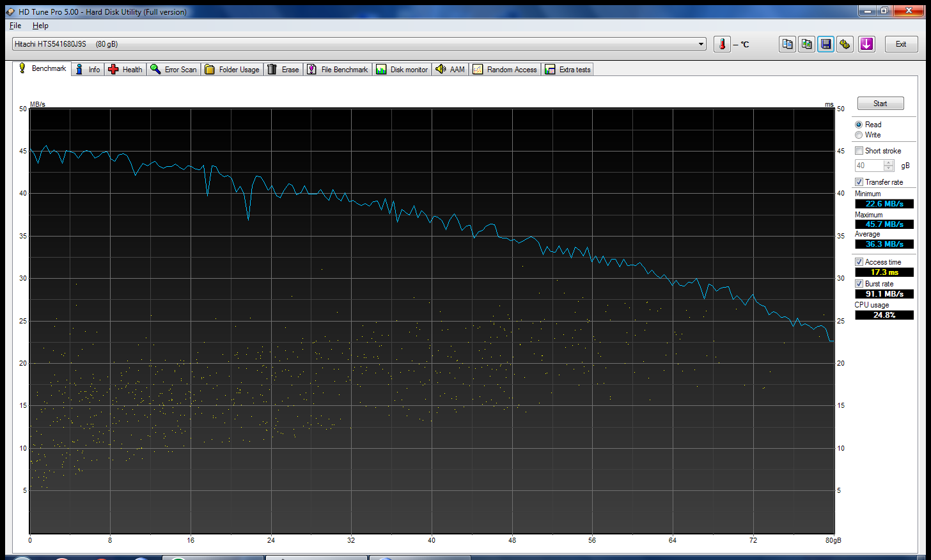Click the short stroke gB value field

pos(869,166)
